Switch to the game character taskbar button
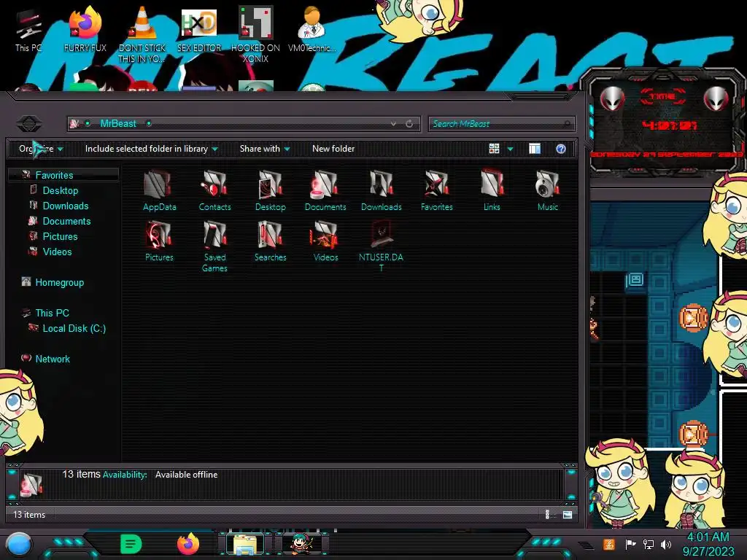Viewport: 747px width, 560px height. click(x=302, y=544)
